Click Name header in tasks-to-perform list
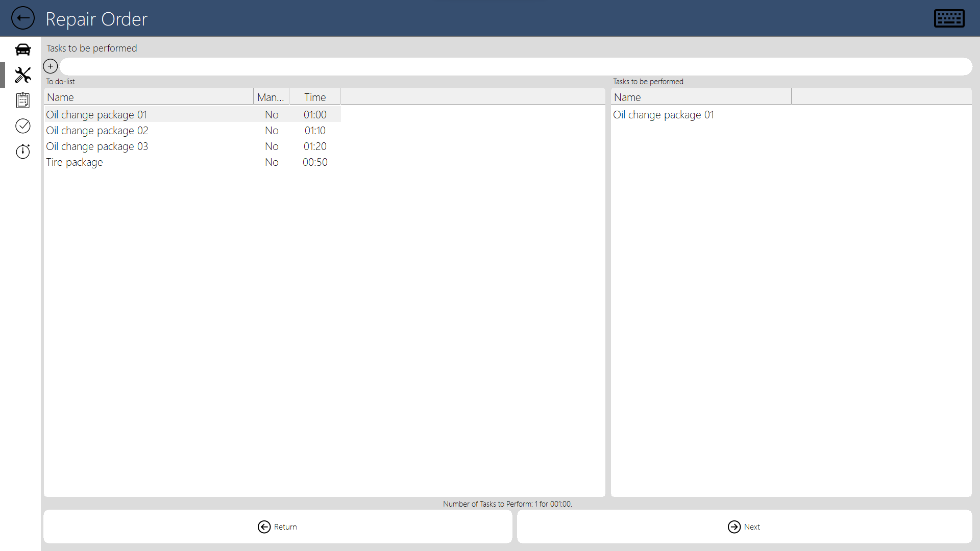This screenshot has height=551, width=980. click(700, 97)
